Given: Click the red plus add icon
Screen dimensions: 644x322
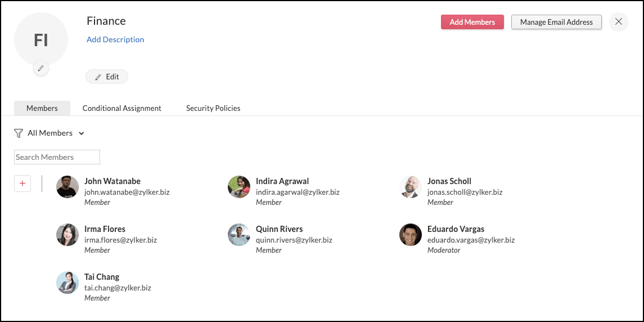Looking at the screenshot, I should pos(22,184).
